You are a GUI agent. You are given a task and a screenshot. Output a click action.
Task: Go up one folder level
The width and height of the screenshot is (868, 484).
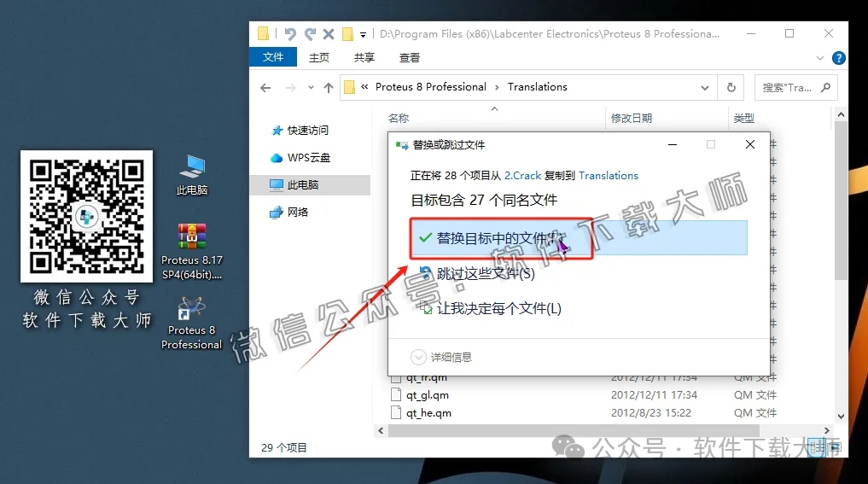329,88
